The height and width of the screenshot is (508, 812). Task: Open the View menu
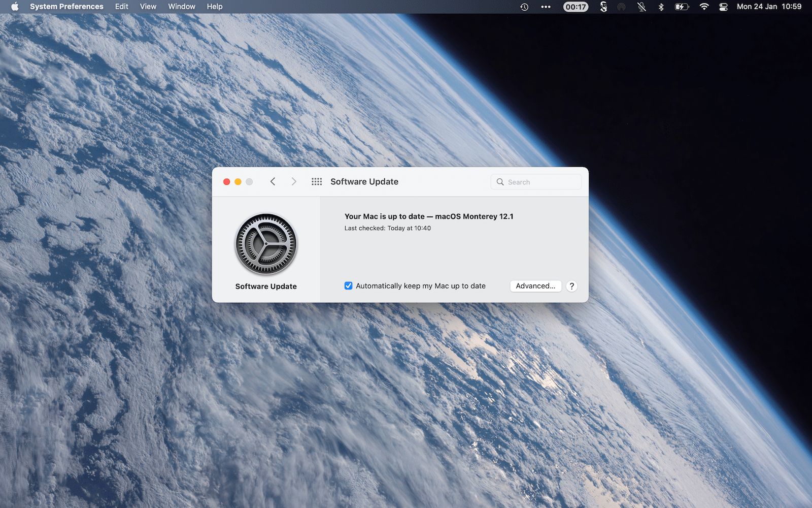(x=148, y=7)
